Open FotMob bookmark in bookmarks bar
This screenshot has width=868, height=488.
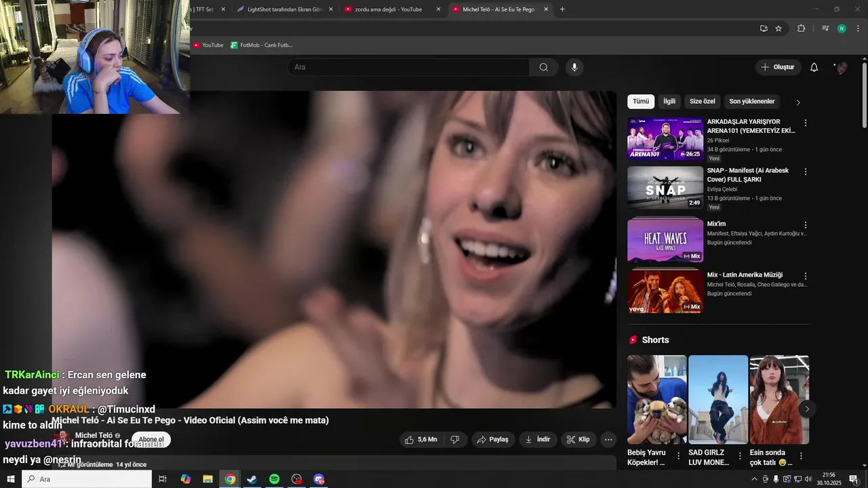(262, 45)
